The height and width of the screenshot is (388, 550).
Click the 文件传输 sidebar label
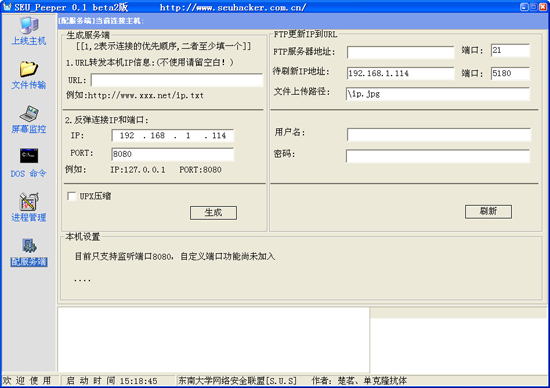click(29, 85)
